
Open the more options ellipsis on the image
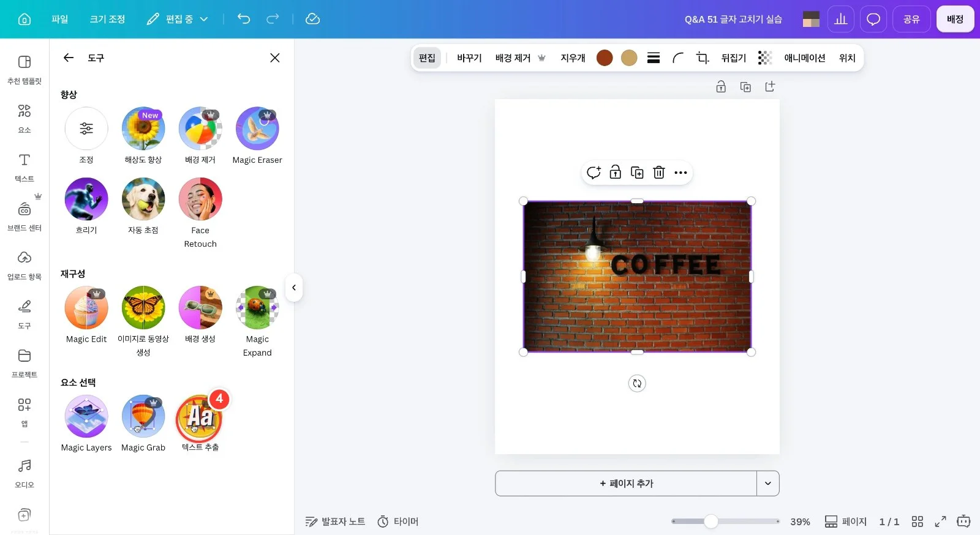[x=680, y=173]
